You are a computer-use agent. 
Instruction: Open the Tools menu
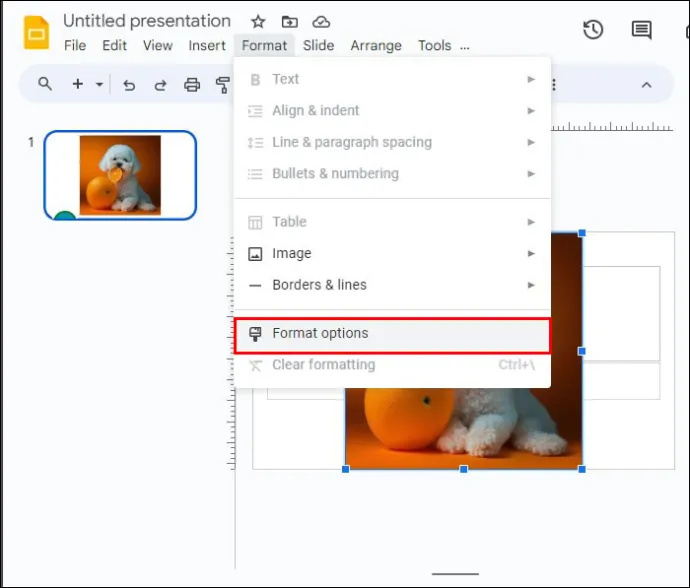coord(434,45)
